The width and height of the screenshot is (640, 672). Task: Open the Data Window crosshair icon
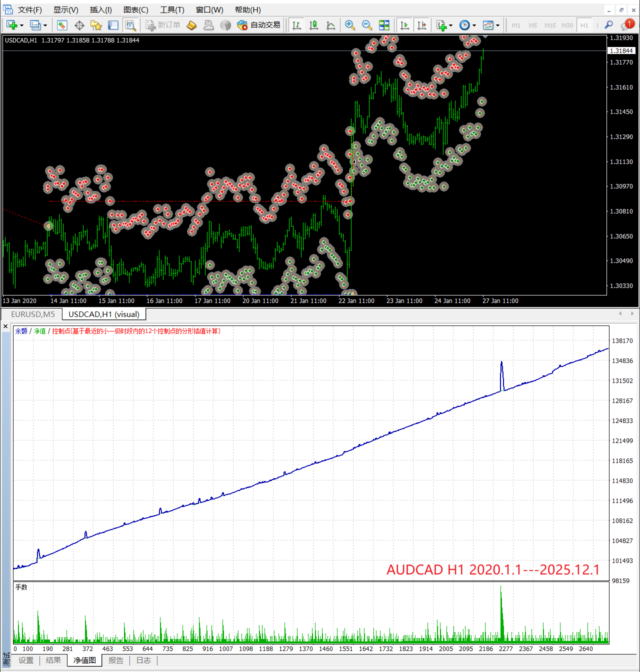click(79, 25)
